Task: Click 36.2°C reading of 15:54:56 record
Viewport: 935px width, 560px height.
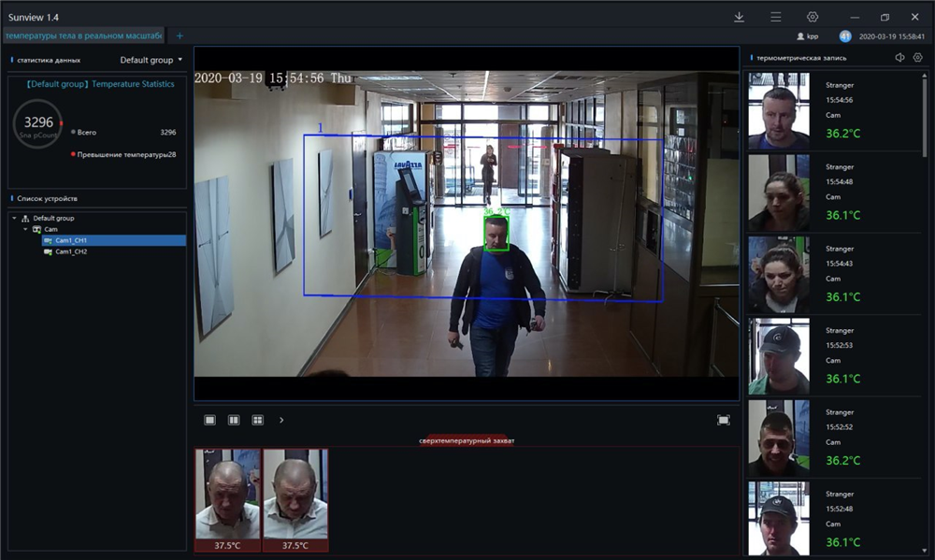Action: [842, 134]
